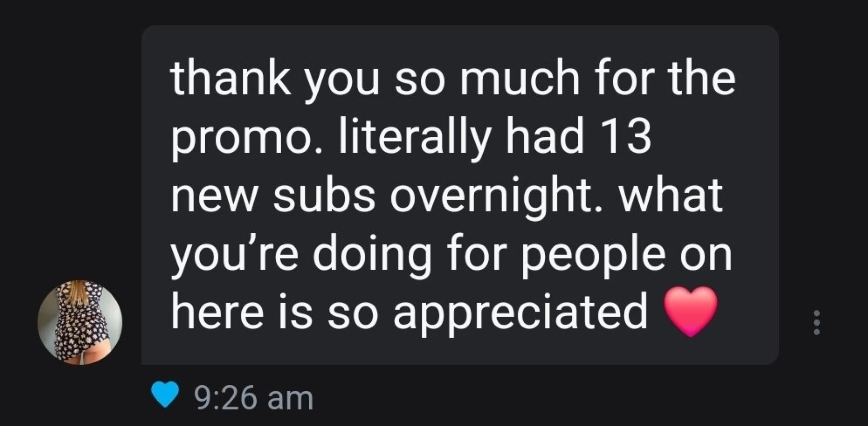Open the three-dot message options menu
This screenshot has width=868, height=426.
coord(816,322)
